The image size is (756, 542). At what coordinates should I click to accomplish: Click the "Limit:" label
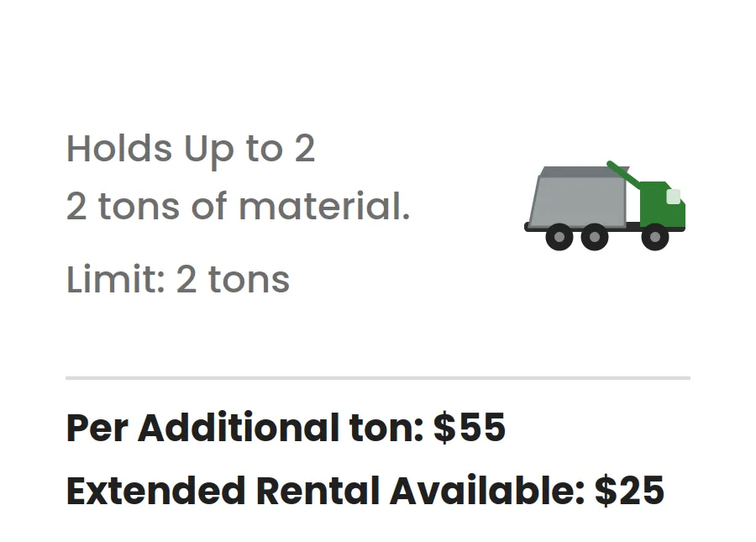(x=116, y=279)
